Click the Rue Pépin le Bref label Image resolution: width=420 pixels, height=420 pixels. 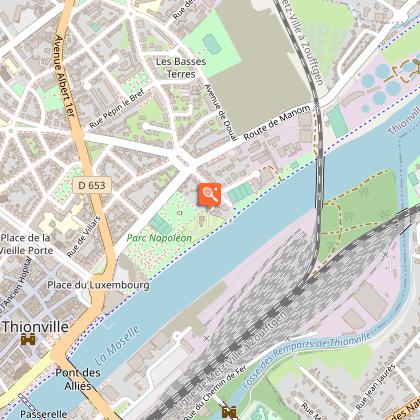click(x=116, y=109)
